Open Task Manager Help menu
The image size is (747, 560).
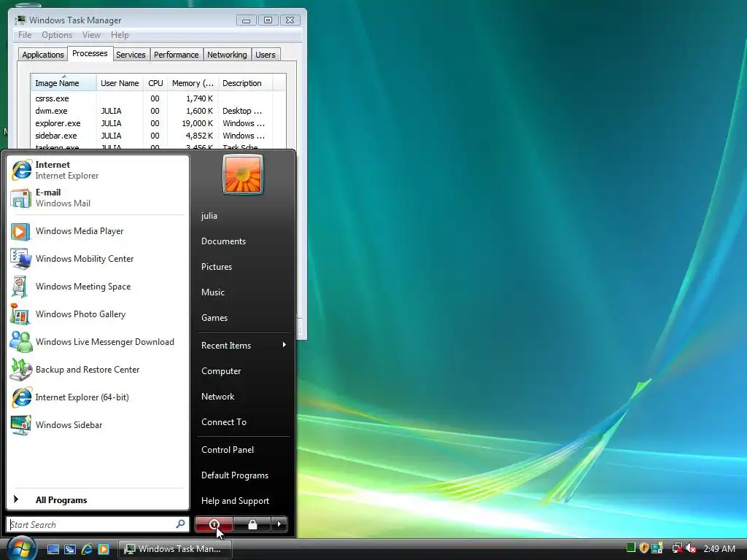[x=120, y=35]
